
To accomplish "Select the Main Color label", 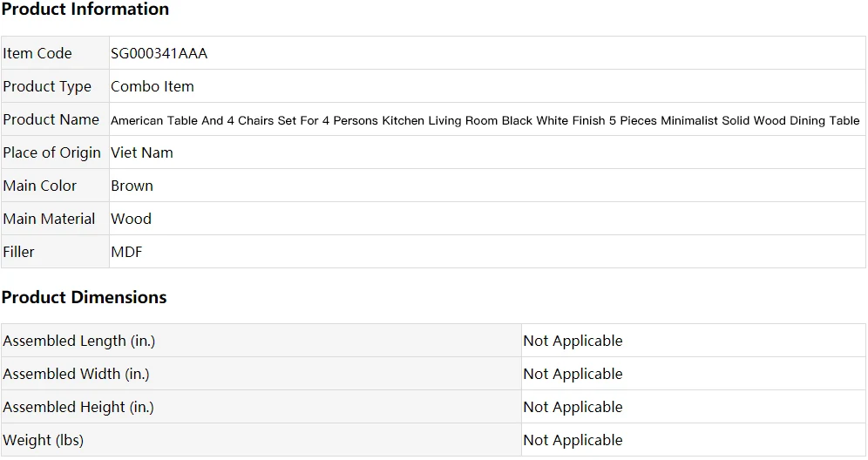I will click(40, 186).
